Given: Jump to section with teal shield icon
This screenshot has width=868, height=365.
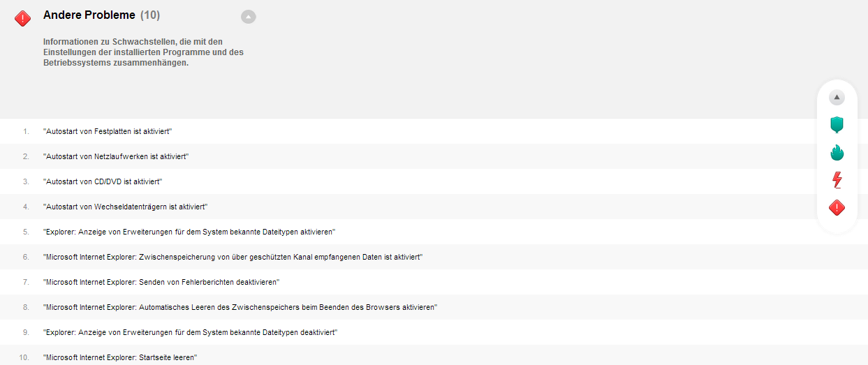Looking at the screenshot, I should (837, 125).
